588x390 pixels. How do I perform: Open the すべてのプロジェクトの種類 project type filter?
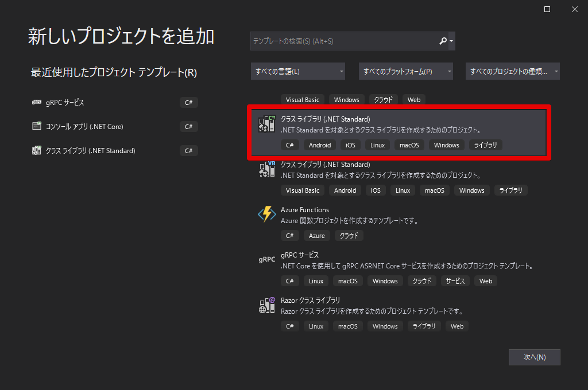[x=513, y=71]
